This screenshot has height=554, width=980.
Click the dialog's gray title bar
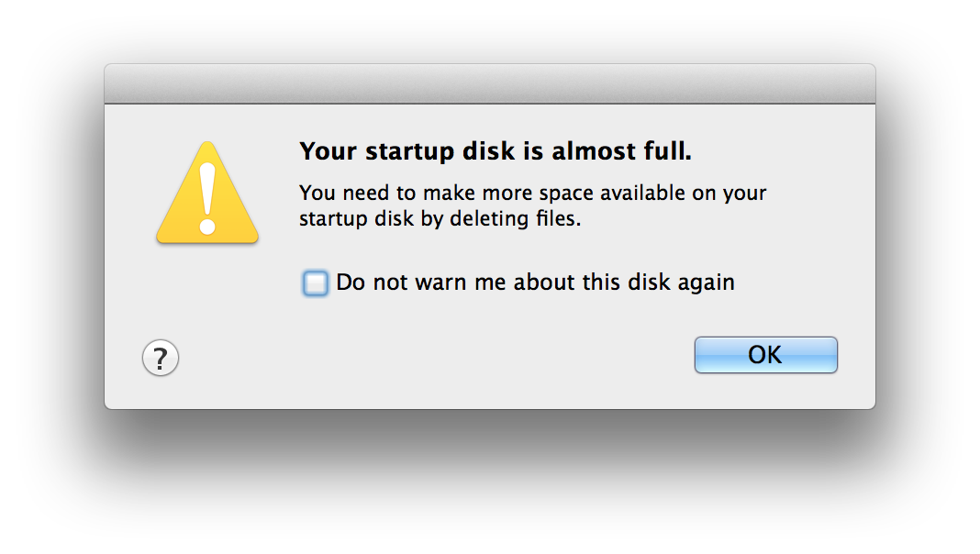[x=489, y=83]
